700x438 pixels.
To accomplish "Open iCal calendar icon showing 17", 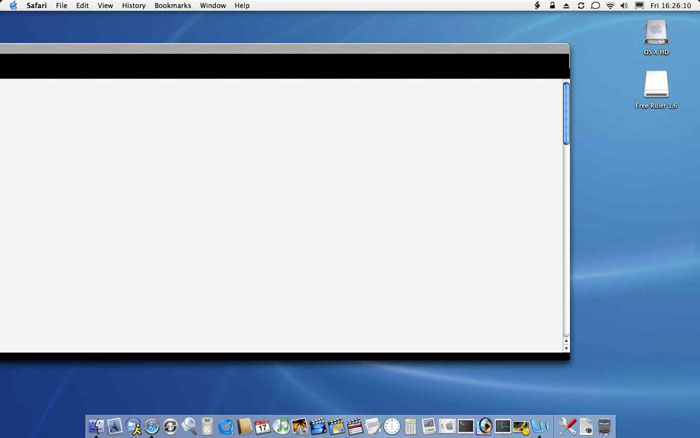I will point(262,427).
